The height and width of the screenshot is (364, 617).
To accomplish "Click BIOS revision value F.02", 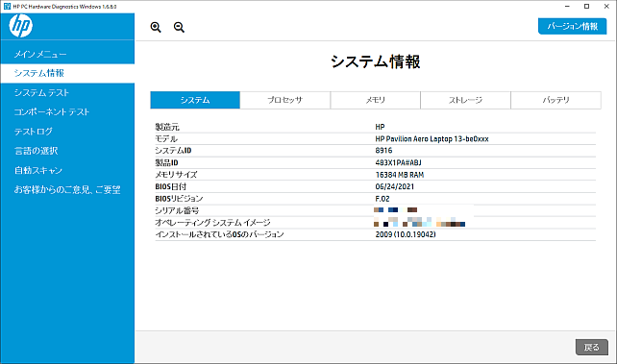I will pyautogui.click(x=383, y=199).
